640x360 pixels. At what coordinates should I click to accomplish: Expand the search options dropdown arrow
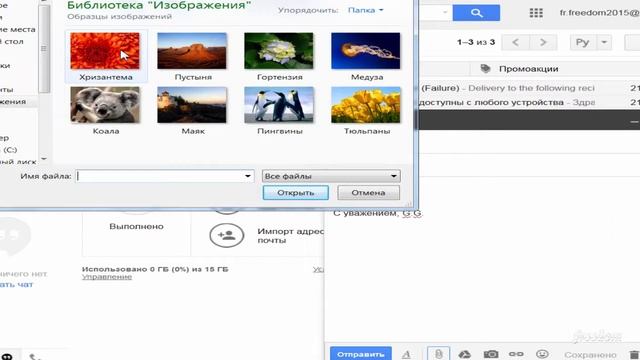[445, 12]
